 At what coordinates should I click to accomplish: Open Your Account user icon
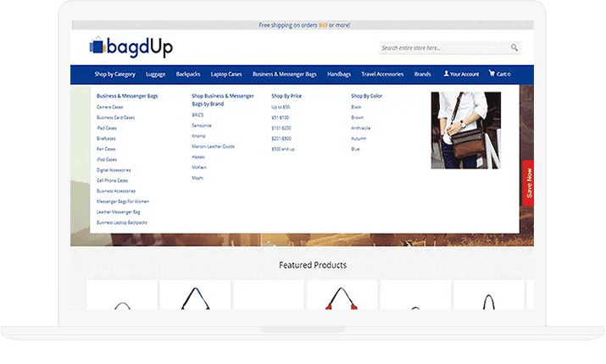(447, 74)
